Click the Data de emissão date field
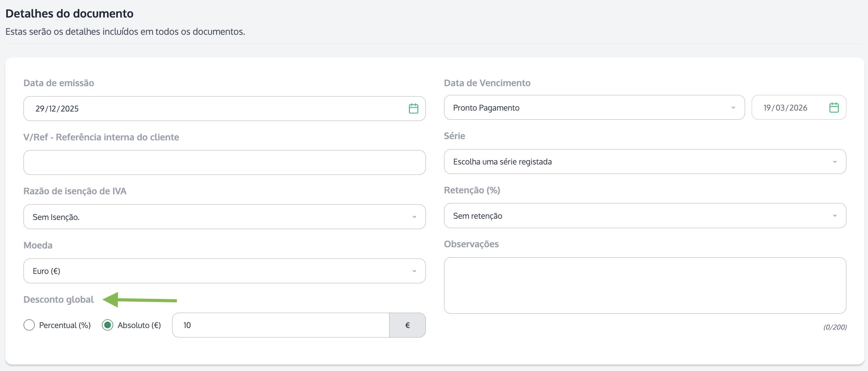The width and height of the screenshot is (868, 371). click(216, 108)
